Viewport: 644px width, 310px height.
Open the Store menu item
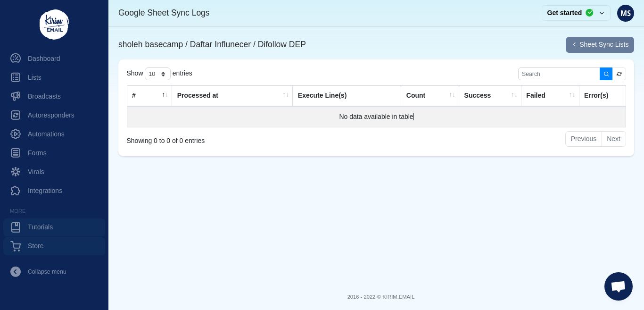[35, 246]
